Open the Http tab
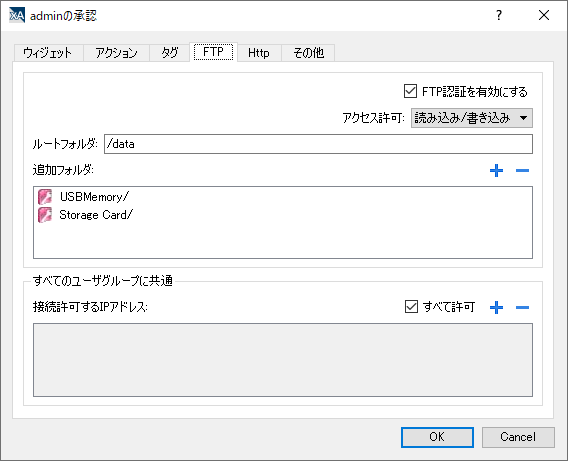The width and height of the screenshot is (568, 461). tap(259, 53)
